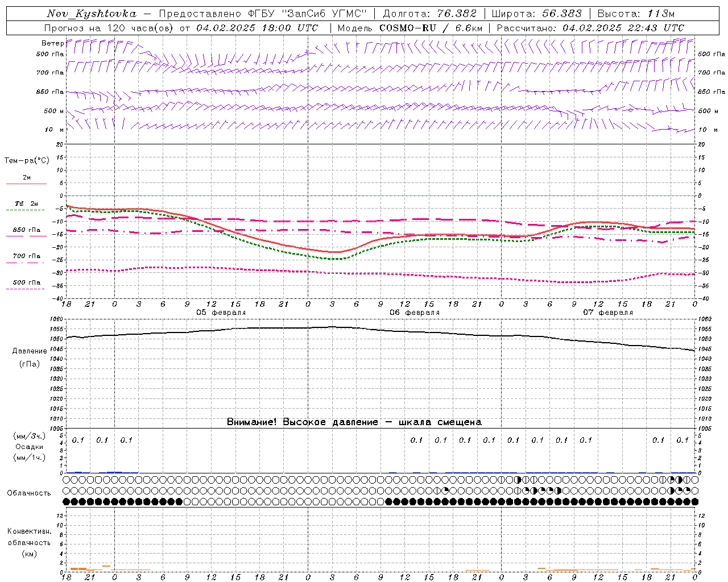Click the Прогноз на 120 часа(ов) text

pos(110,28)
